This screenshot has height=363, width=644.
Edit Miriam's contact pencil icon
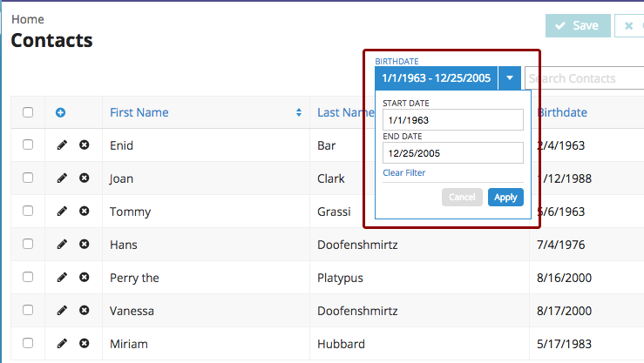click(x=62, y=343)
